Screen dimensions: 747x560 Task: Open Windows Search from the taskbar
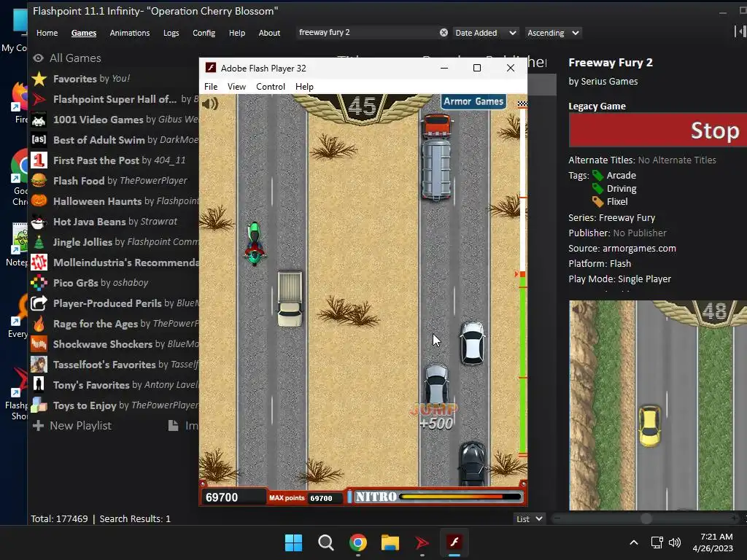[326, 542]
